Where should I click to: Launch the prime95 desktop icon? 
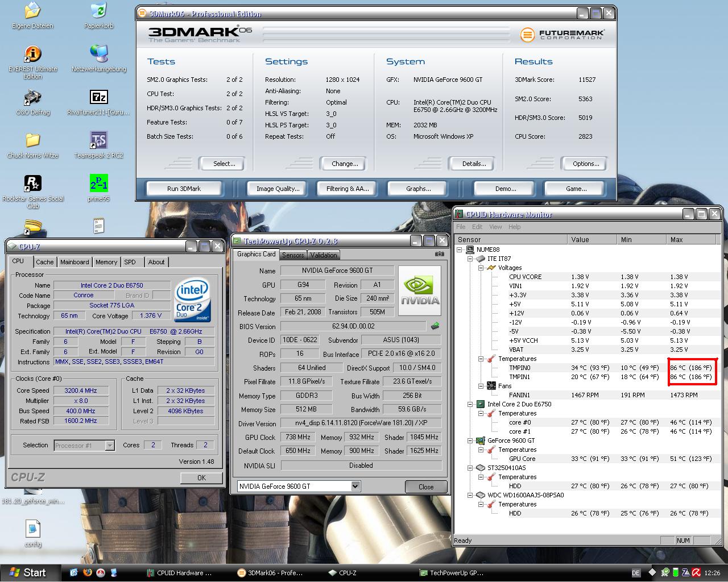(99, 188)
